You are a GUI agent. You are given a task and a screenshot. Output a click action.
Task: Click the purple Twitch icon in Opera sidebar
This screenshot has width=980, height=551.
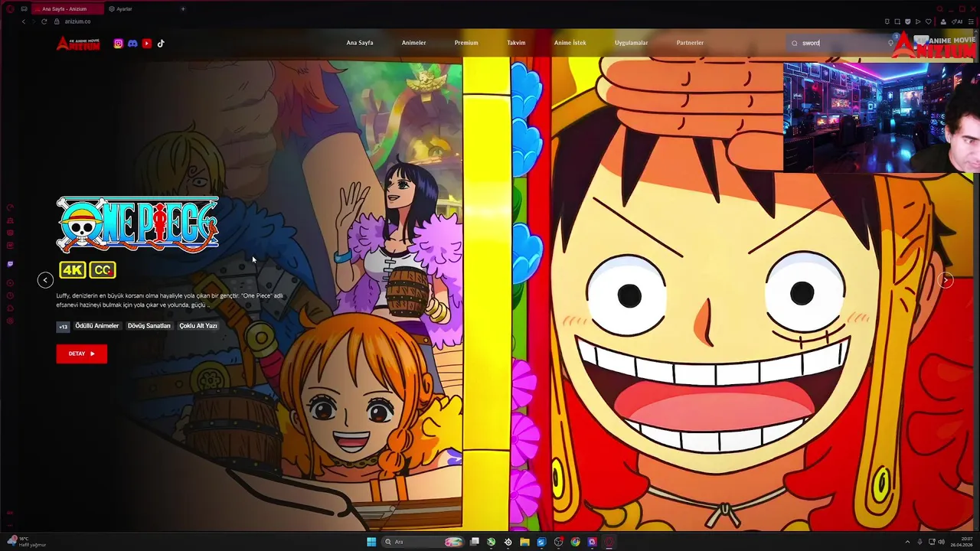10,264
